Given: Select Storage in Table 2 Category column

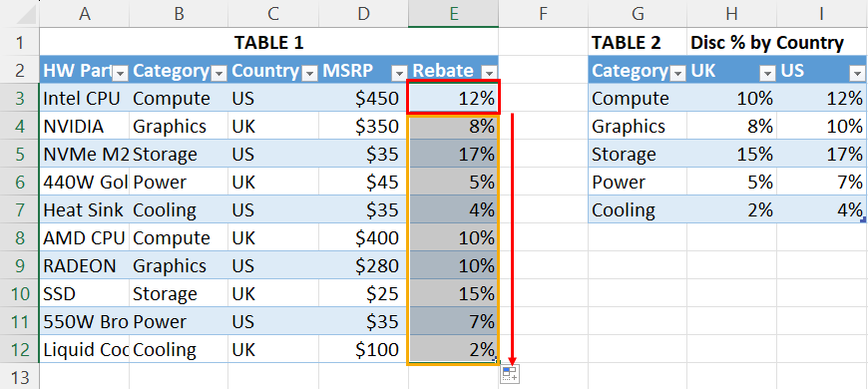Looking at the screenshot, I should 638,154.
